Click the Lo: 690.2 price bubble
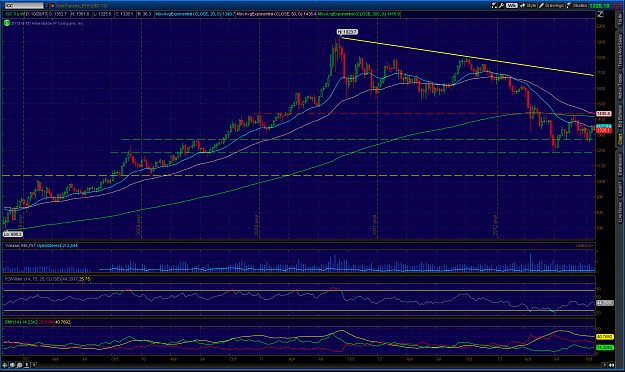This screenshot has height=372, width=625. tap(12, 234)
